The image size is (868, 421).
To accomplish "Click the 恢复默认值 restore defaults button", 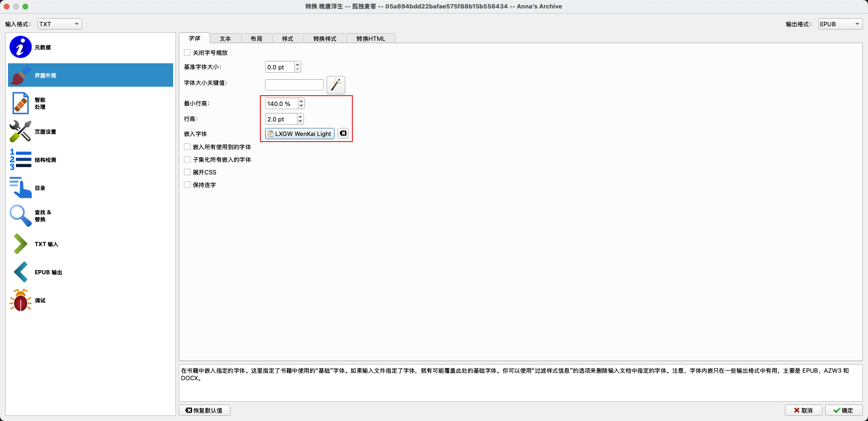I will (x=205, y=410).
